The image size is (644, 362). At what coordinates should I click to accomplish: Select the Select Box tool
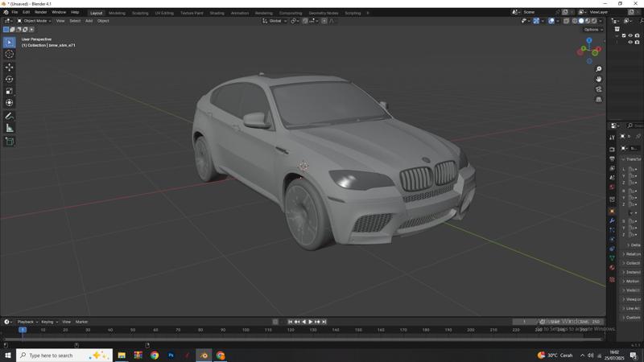(x=9, y=43)
